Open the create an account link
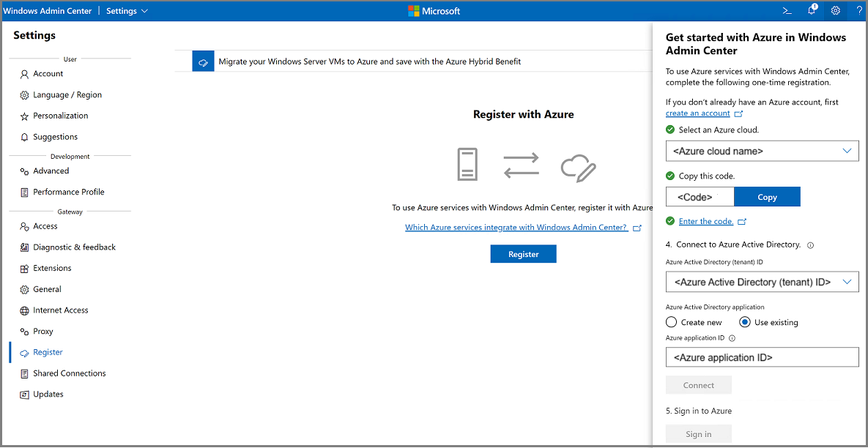 pos(698,113)
